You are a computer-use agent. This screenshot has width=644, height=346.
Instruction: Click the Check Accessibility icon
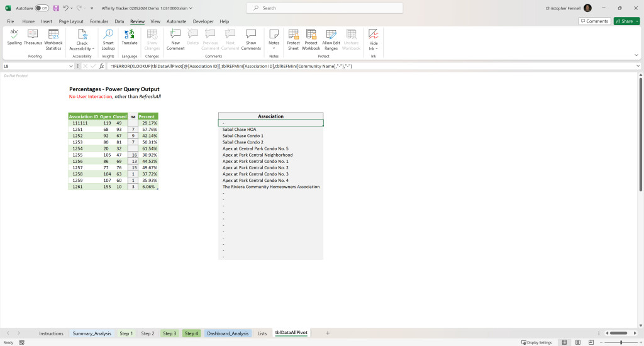coord(82,35)
